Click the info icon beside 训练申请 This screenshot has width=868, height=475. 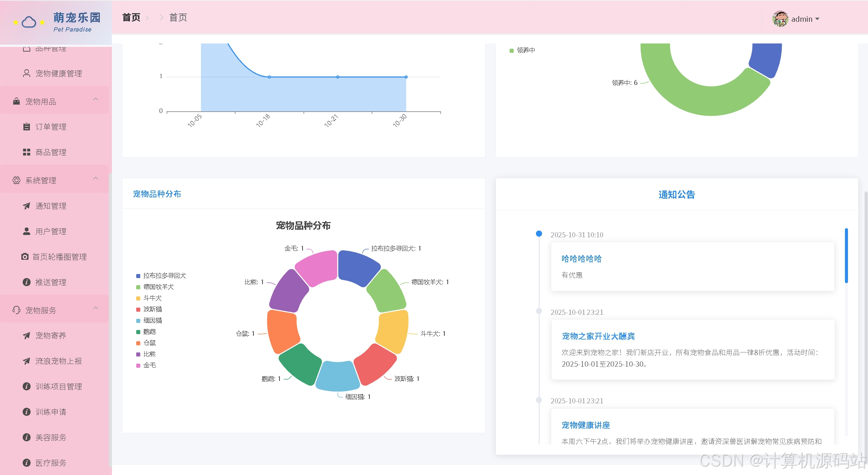[26, 412]
